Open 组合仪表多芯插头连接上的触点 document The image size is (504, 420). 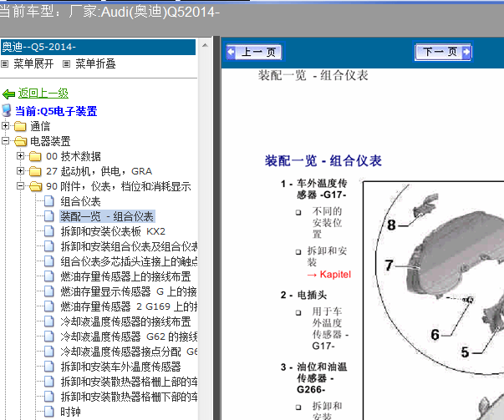tap(129, 261)
